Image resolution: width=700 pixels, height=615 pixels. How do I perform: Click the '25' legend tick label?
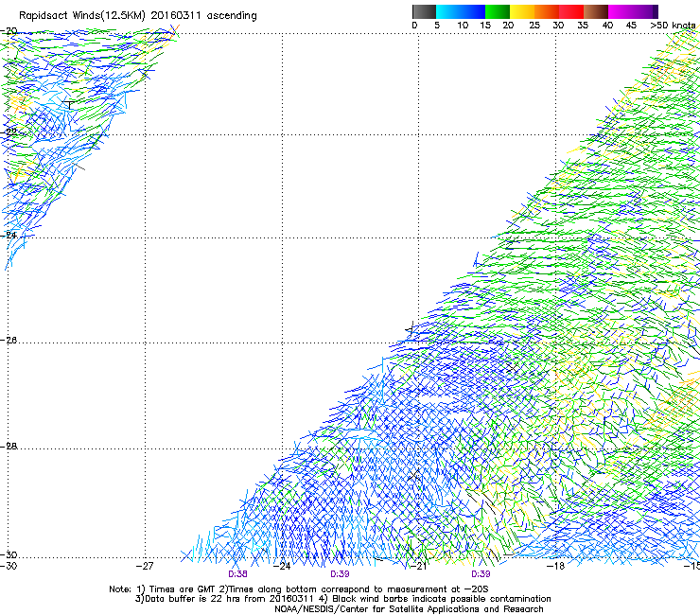pos(534,26)
